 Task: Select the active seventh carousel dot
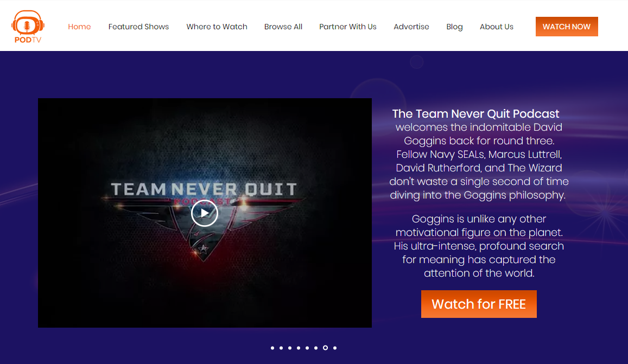pos(325,348)
